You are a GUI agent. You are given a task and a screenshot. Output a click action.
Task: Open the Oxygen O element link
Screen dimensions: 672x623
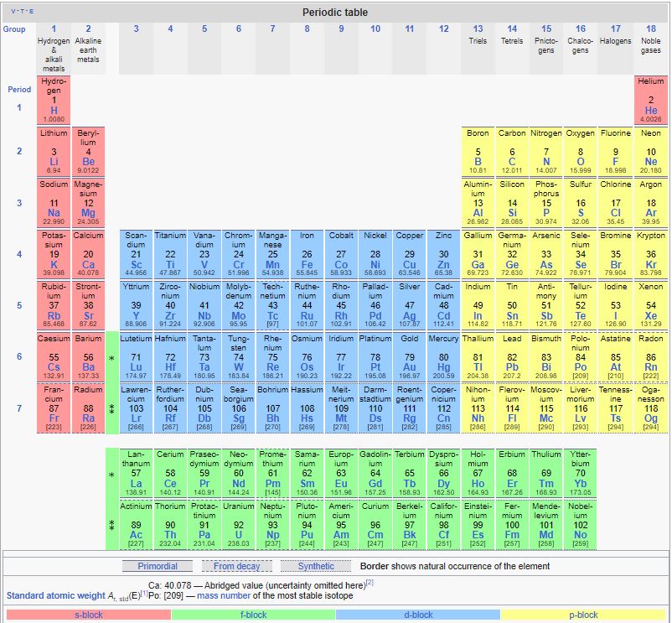[581, 162]
